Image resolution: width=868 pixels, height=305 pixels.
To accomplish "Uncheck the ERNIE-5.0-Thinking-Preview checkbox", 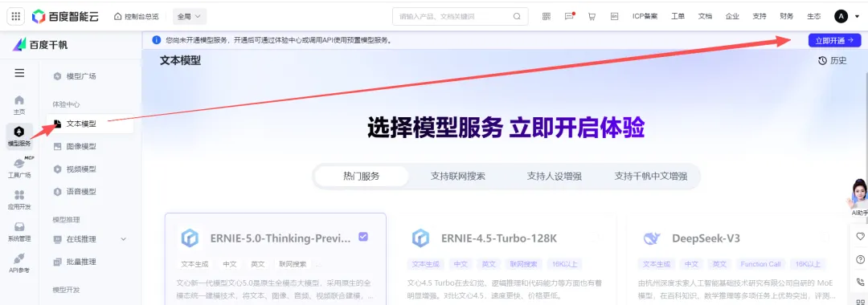I will [363, 237].
